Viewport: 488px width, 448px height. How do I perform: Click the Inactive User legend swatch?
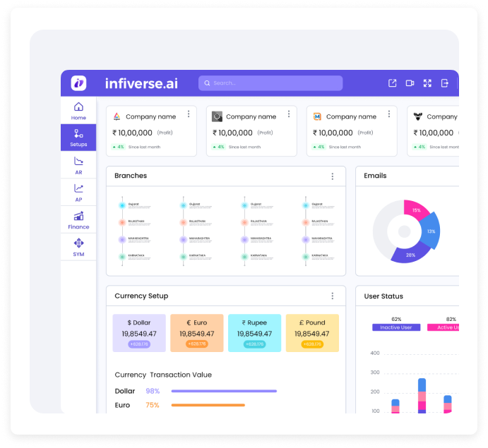point(396,327)
